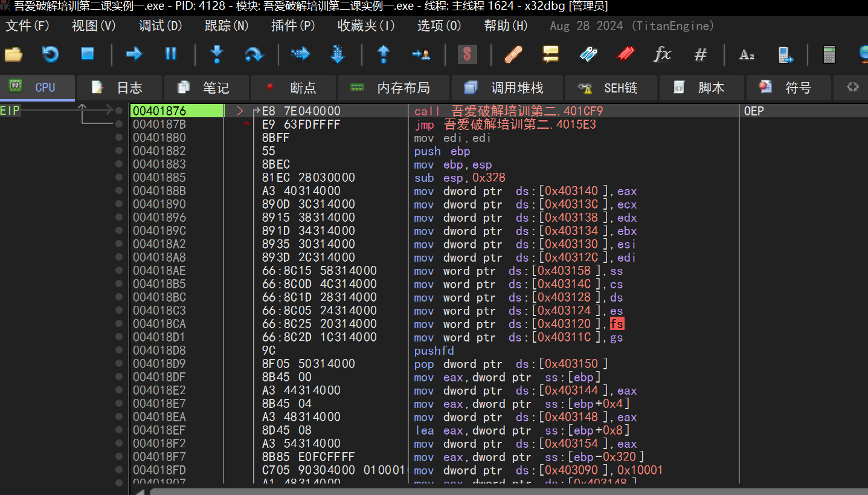The image size is (868, 495).
Task: Click the intermodular calls toolbar icon
Action: coord(785,54)
